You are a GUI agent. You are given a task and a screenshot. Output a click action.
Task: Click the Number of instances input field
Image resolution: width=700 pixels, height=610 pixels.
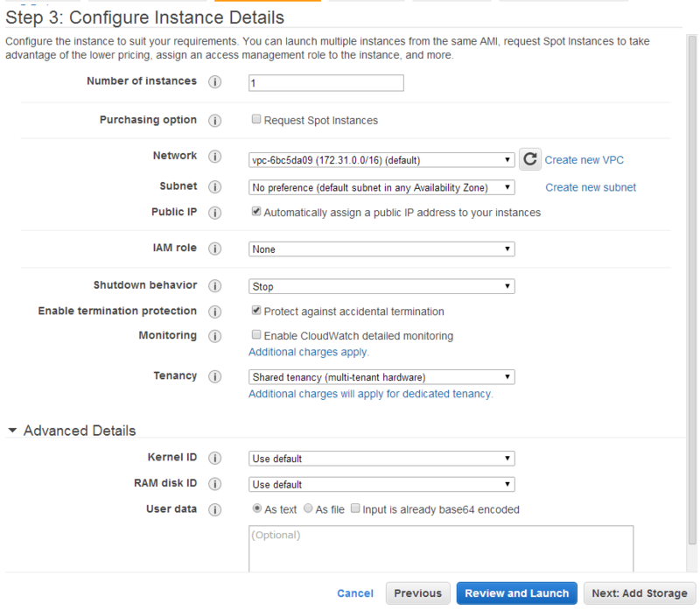(325, 83)
